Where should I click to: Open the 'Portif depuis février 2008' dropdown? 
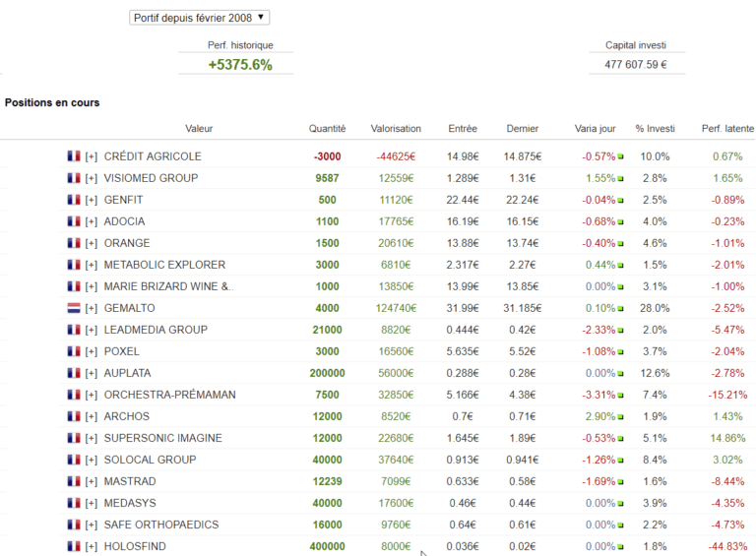(199, 17)
